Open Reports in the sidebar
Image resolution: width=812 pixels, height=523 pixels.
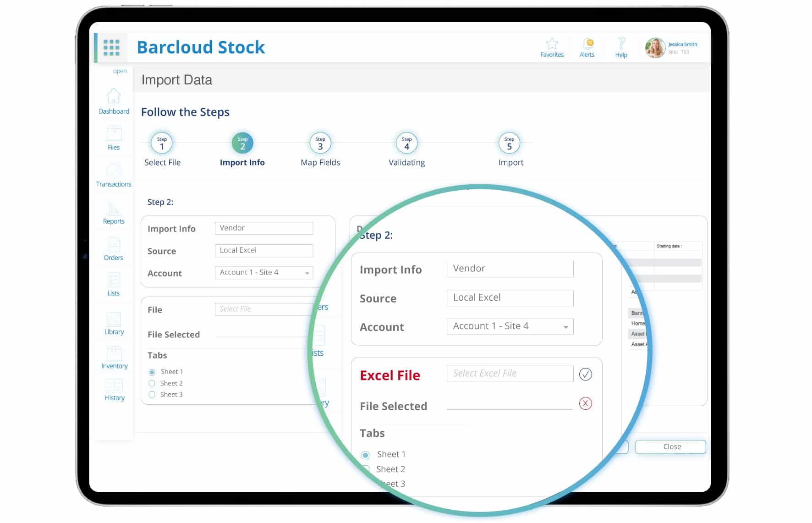114,213
